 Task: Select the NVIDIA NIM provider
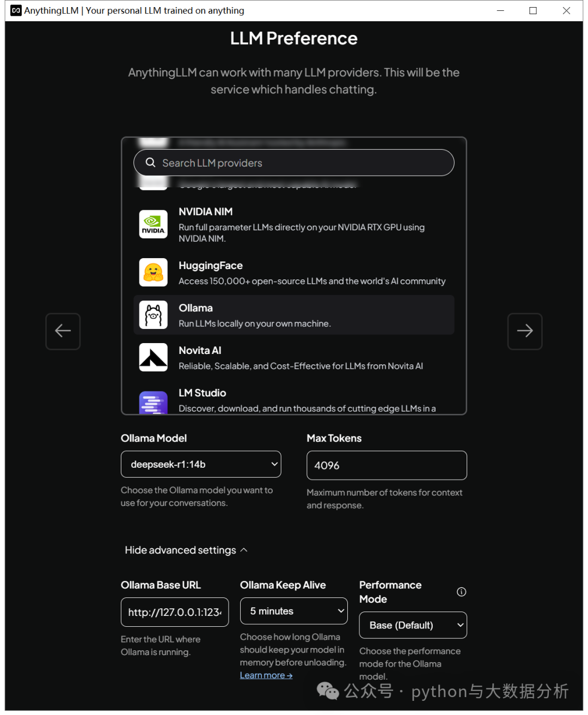point(294,224)
